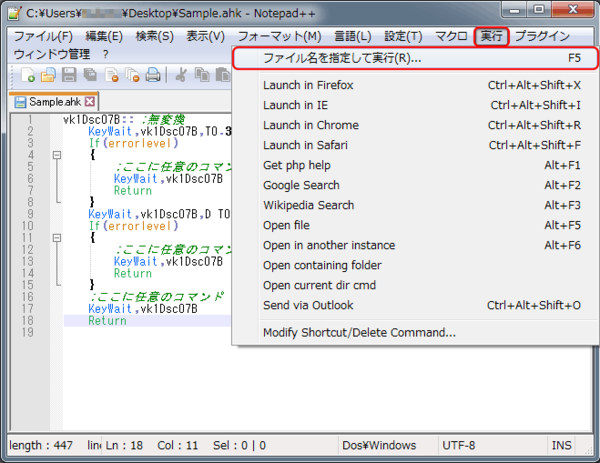The image size is (600, 463).
Task: Close the Sample.ahk tab with X
Action: coord(90,102)
